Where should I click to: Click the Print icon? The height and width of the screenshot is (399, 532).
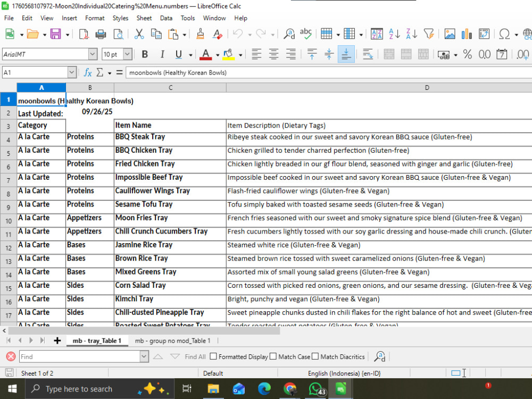[101, 34]
